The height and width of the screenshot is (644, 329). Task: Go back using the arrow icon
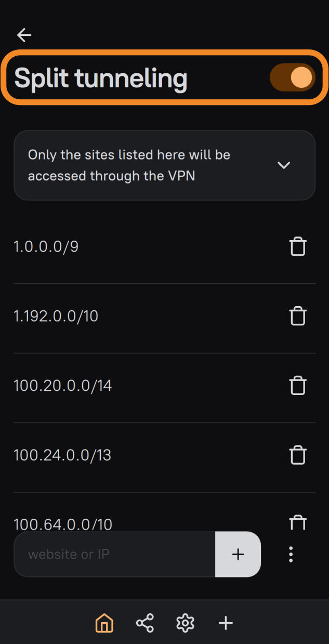pos(24,35)
